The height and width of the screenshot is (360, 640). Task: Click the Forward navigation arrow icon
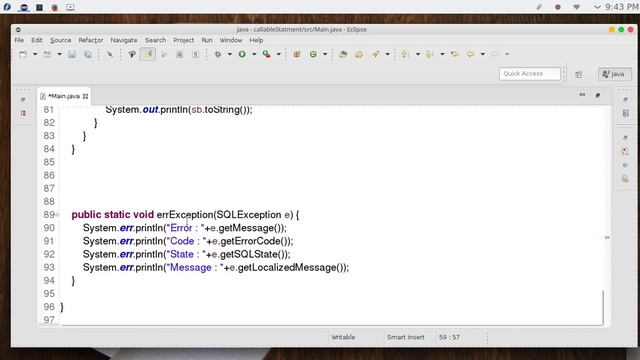tap(495, 54)
